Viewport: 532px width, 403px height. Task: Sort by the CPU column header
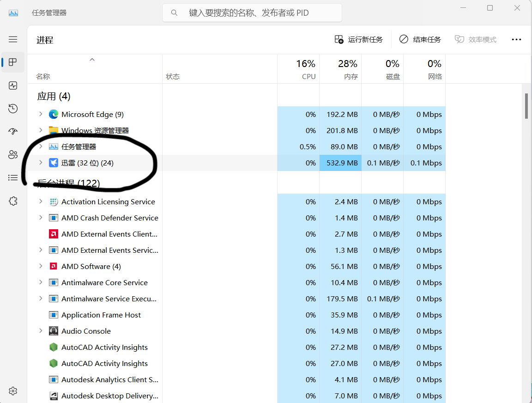coord(298,69)
